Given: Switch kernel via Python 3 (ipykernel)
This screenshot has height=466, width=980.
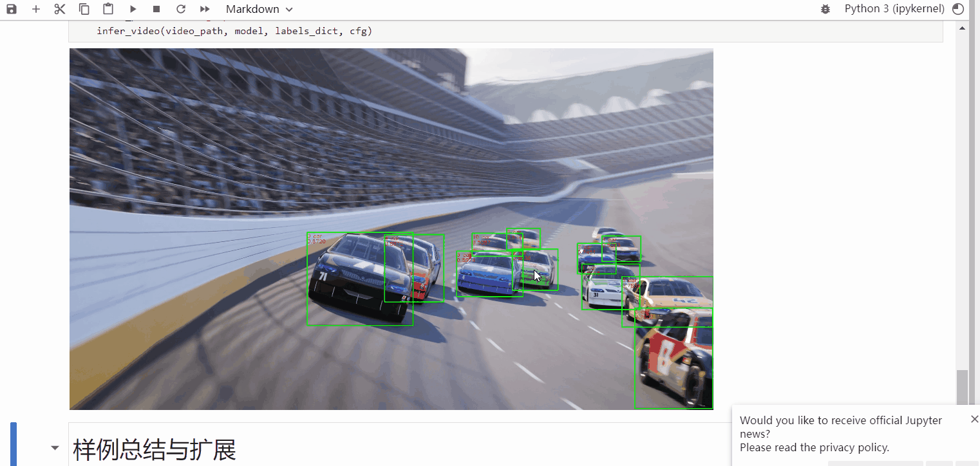Looking at the screenshot, I should (894, 9).
